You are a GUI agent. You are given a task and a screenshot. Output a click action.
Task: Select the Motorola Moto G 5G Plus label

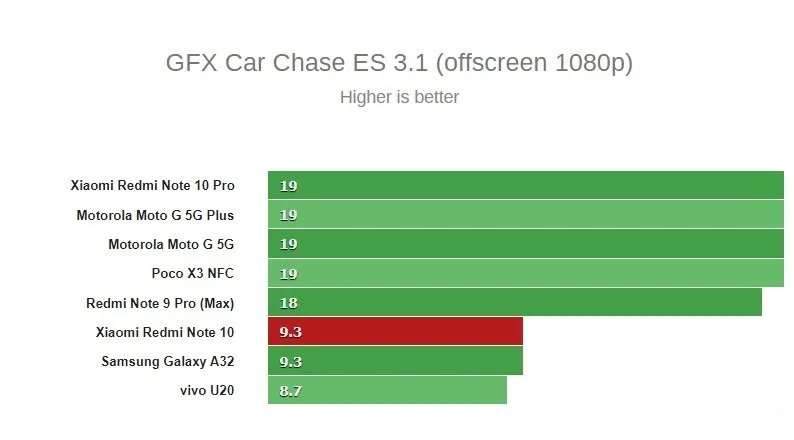pyautogui.click(x=155, y=214)
